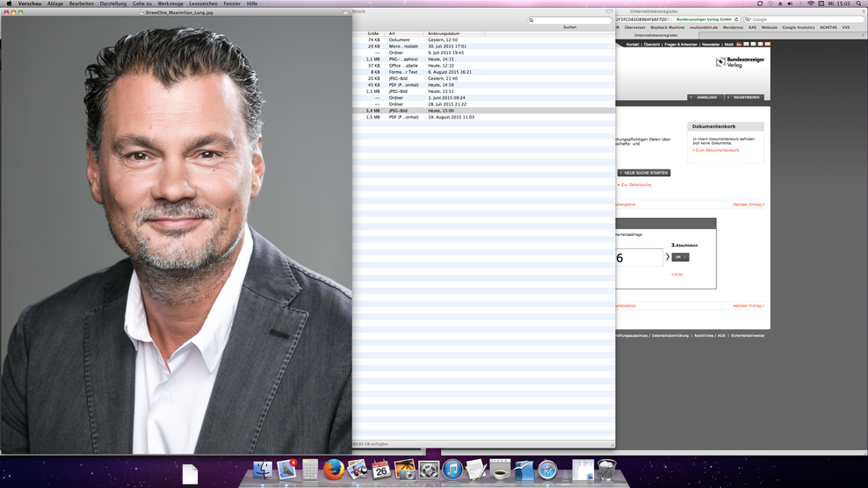Launch OpenOffice from the Dock
This screenshot has width=868, height=488.
(x=524, y=470)
